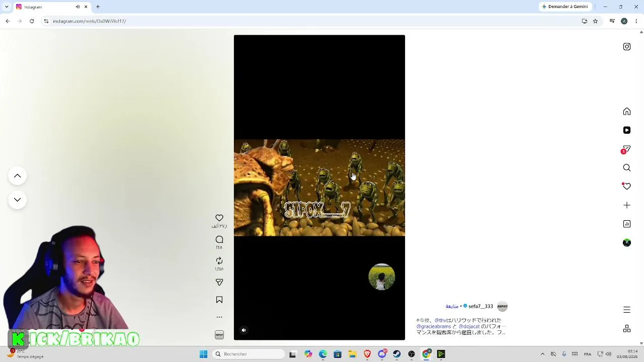Viewport: 644px width, 362px height.
Task: Go to Instagram Home
Action: (627, 112)
